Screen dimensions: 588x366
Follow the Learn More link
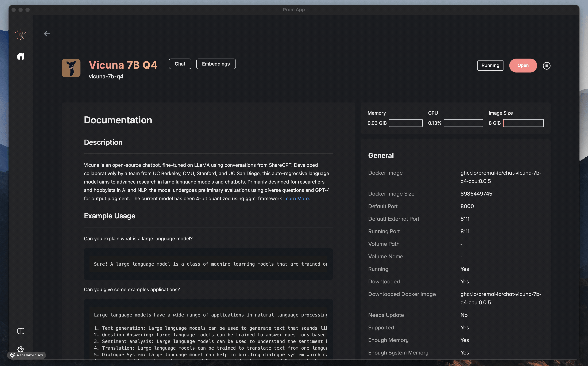296,199
